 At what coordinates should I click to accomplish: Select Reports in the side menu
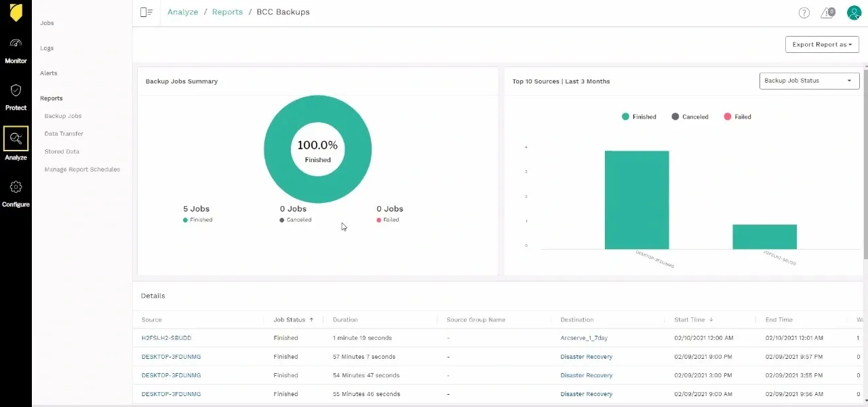52,98
